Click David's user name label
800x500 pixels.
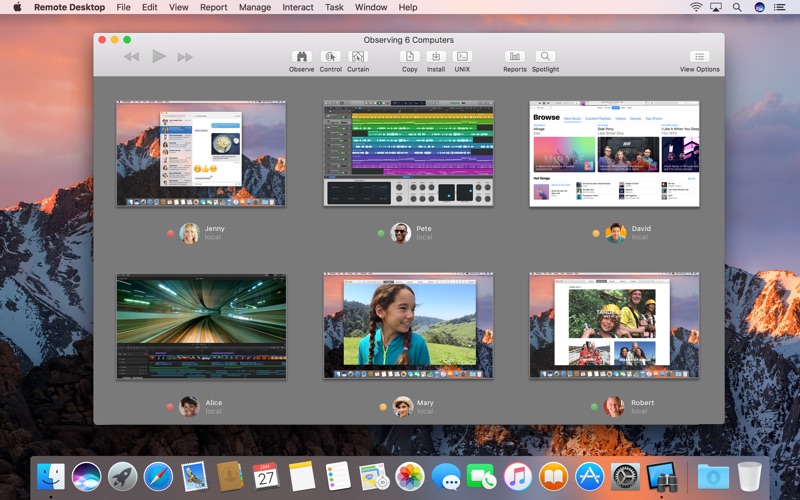[640, 229]
